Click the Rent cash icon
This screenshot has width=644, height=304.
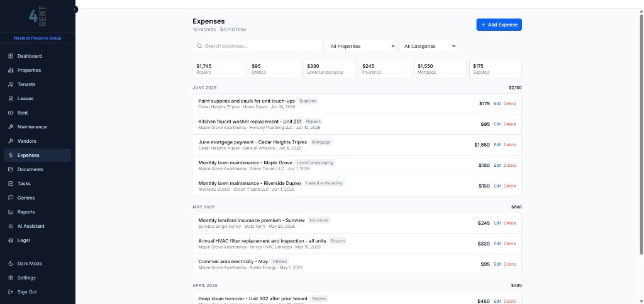(11, 113)
